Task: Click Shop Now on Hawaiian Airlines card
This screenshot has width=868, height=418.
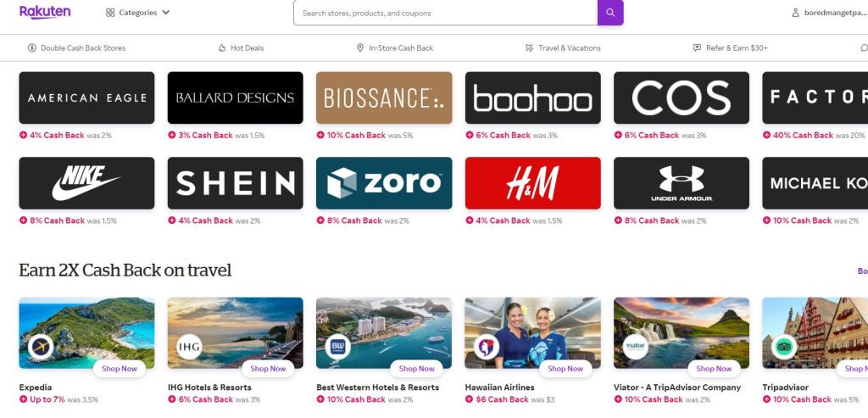Action: tap(565, 369)
